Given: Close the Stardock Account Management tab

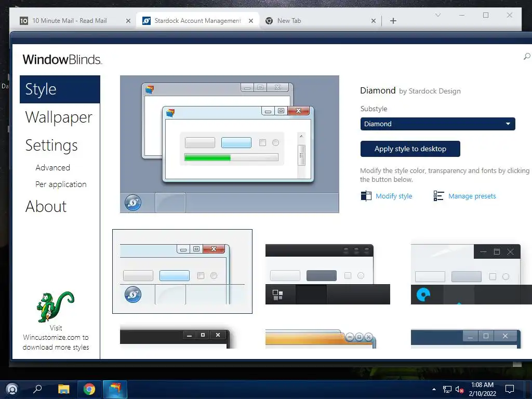Looking at the screenshot, I should 251,21.
